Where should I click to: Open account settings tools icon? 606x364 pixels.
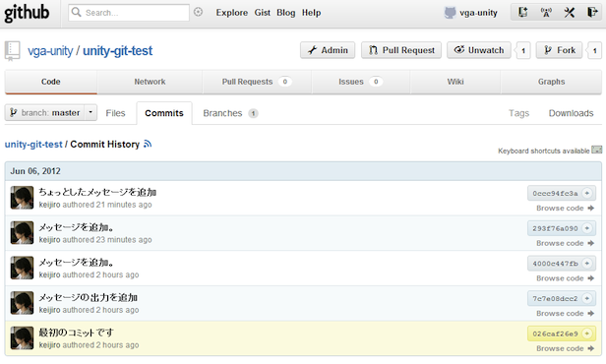click(x=569, y=13)
